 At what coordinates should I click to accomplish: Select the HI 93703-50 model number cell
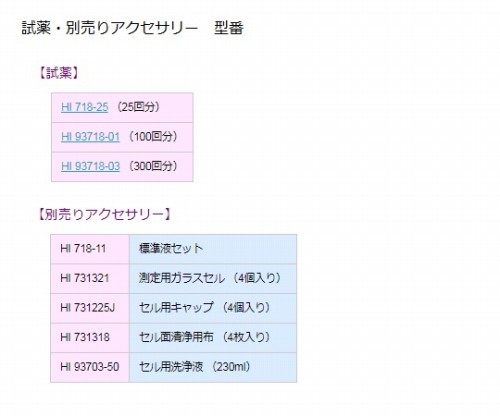(90, 367)
